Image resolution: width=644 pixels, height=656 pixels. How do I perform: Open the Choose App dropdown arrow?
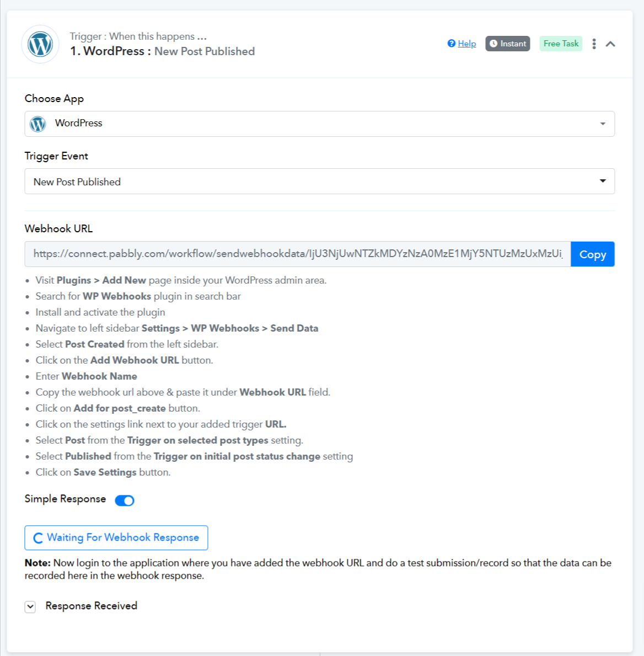coord(603,124)
